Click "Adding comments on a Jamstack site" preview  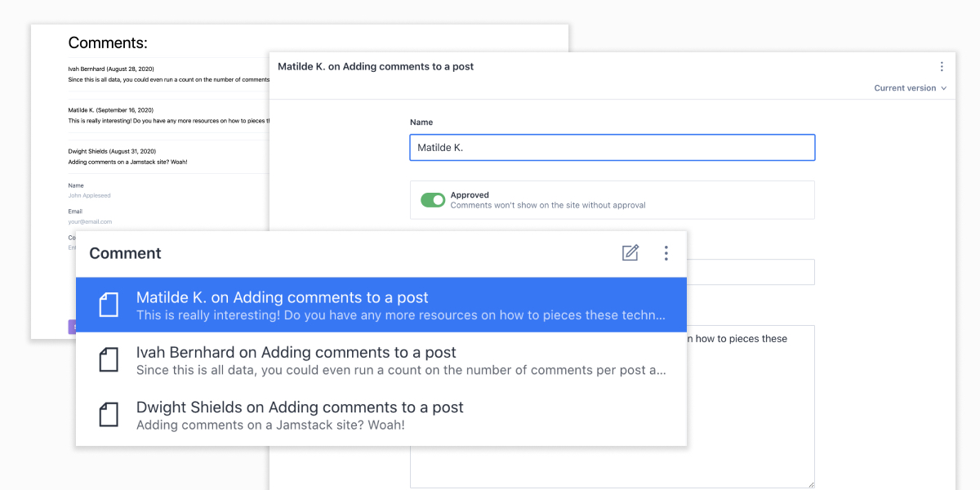pos(270,425)
